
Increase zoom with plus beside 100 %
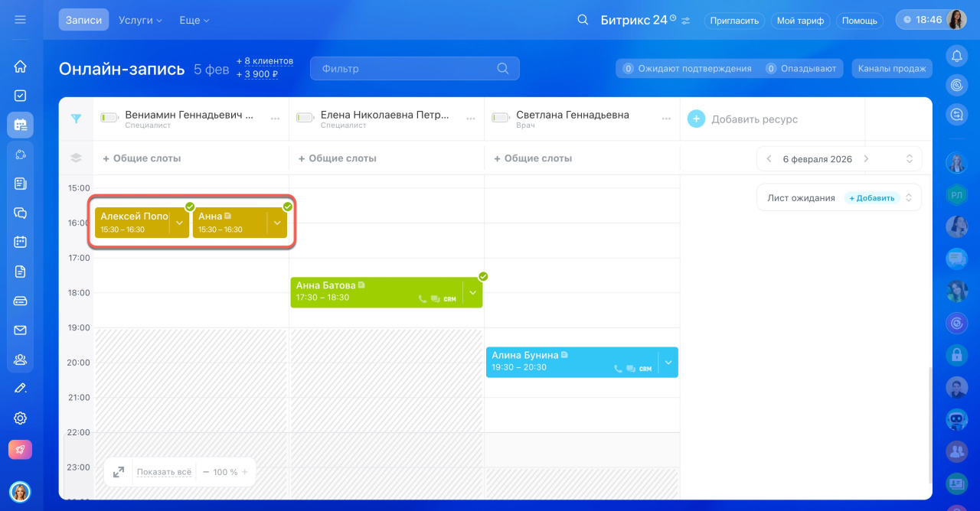click(245, 472)
